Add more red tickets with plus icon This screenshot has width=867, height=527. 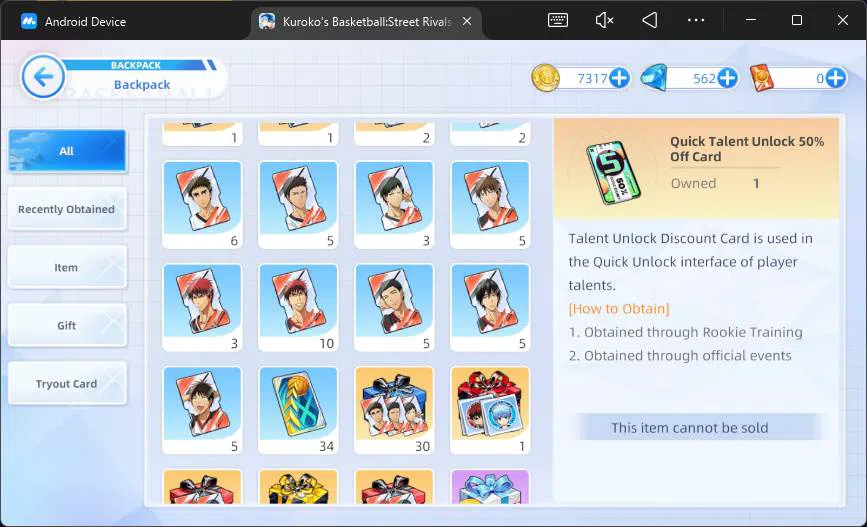(x=835, y=78)
